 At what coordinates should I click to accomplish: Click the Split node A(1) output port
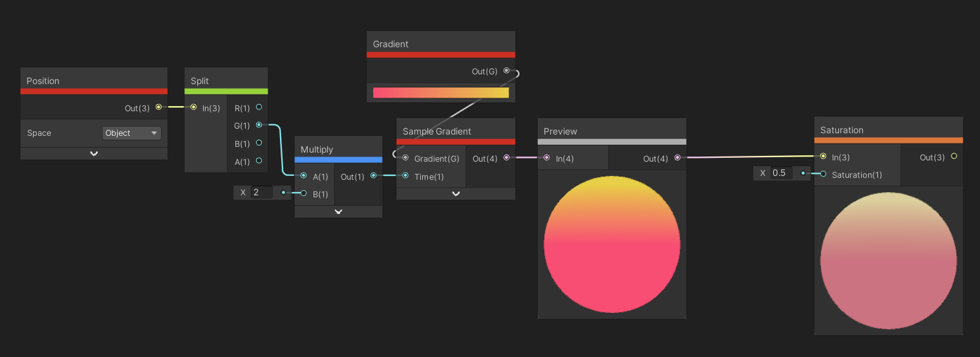point(259,161)
